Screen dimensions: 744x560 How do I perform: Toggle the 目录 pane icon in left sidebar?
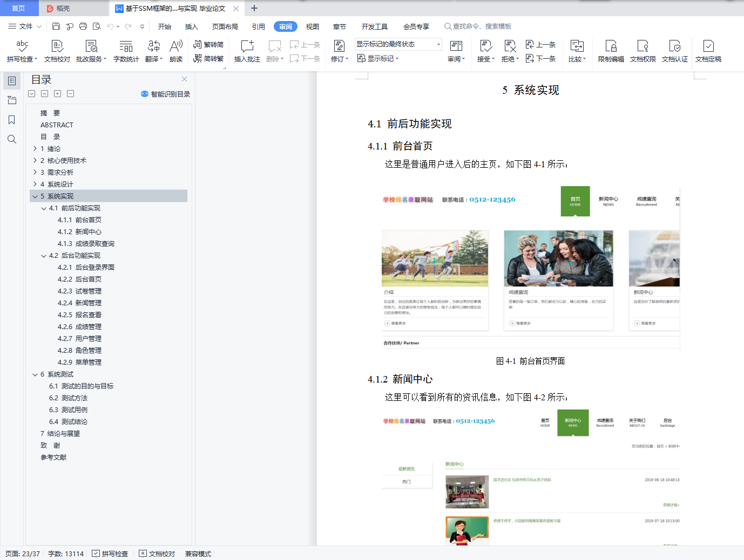12,81
